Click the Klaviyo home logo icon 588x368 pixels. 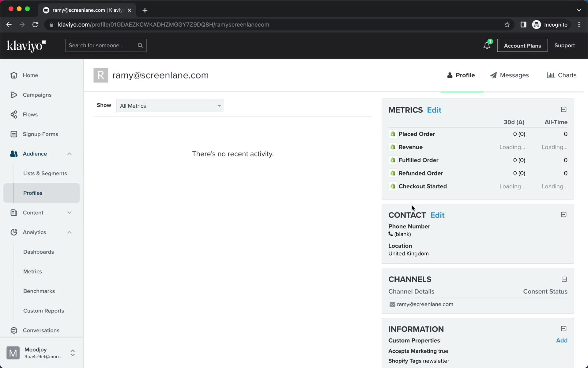27,45
